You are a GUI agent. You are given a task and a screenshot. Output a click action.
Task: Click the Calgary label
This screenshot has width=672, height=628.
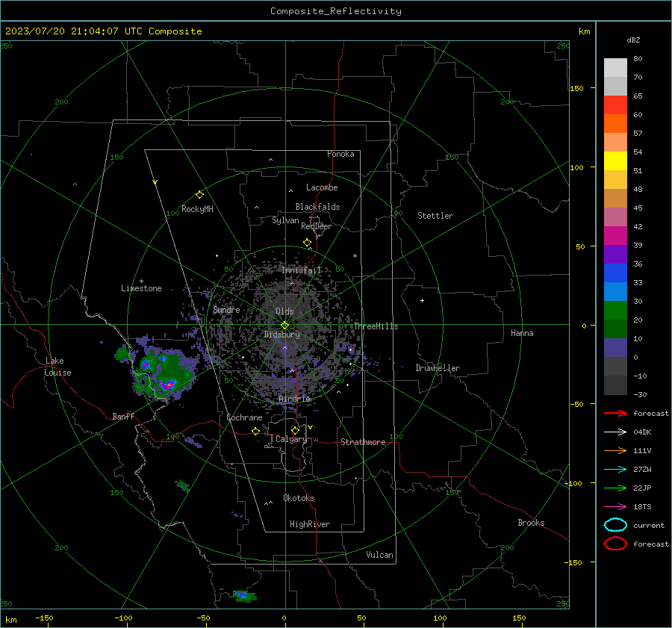(291, 439)
